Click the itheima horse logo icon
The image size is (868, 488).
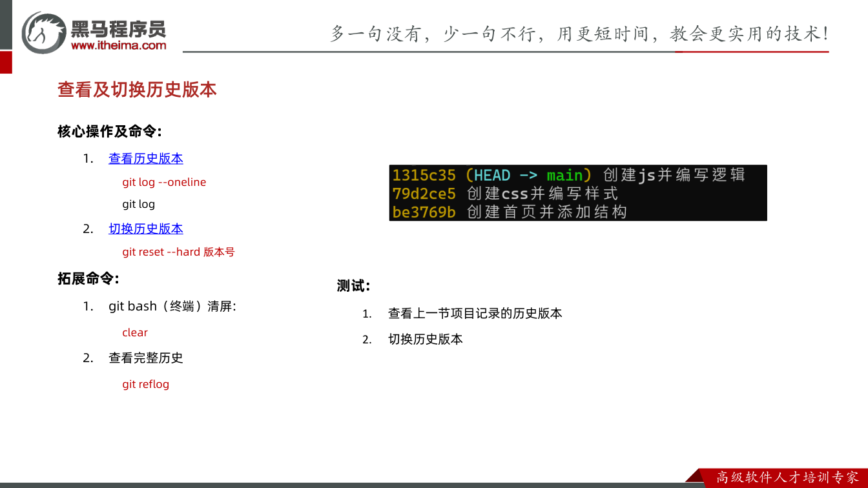(x=44, y=32)
